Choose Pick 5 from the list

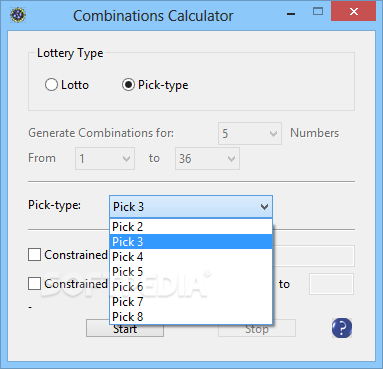[191, 272]
